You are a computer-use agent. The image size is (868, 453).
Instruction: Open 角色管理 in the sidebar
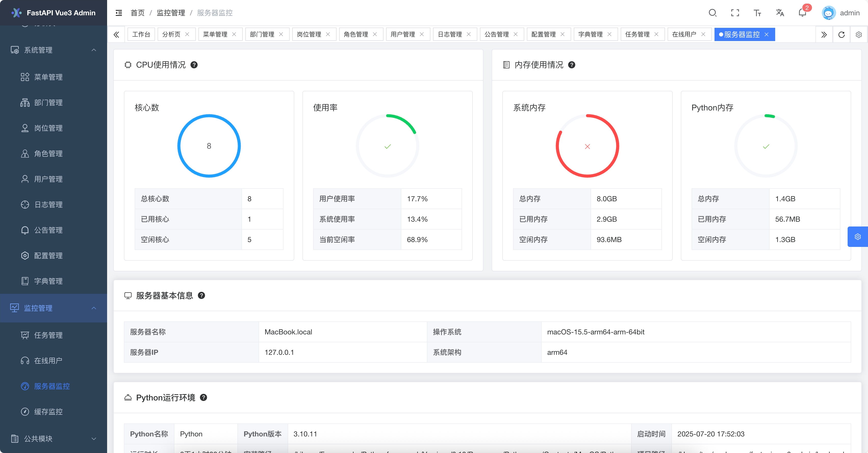[x=54, y=154]
